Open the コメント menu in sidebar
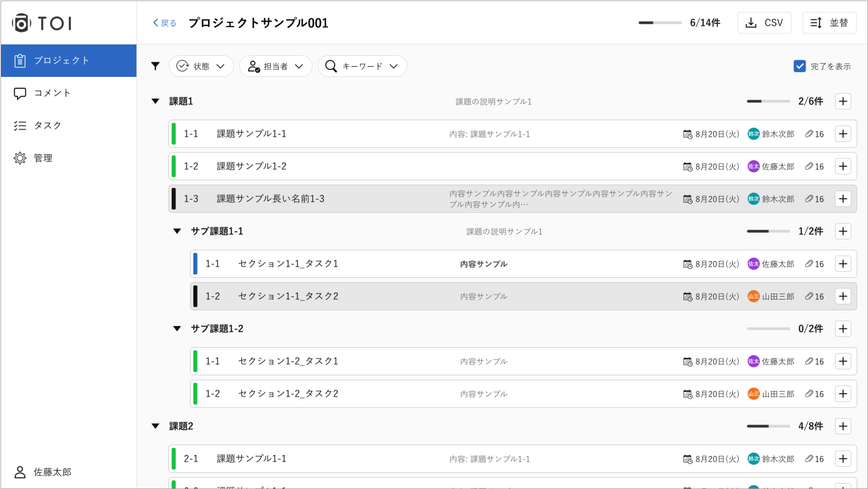 click(x=52, y=93)
